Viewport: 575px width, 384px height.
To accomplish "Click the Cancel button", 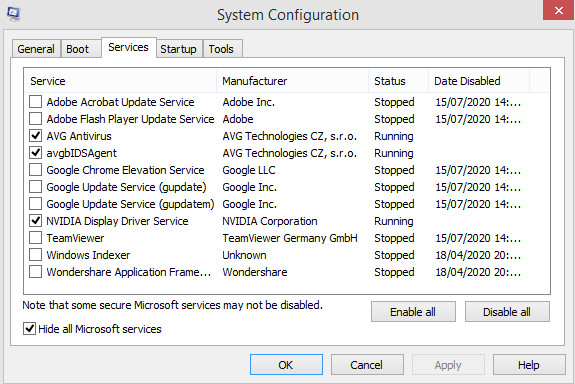I will click(367, 365).
